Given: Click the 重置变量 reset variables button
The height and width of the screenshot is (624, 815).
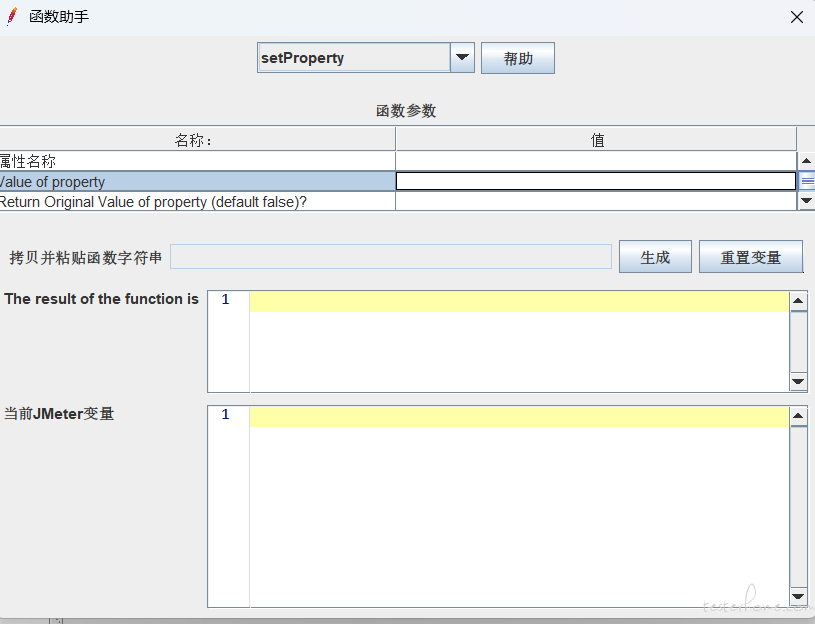Looking at the screenshot, I should click(x=750, y=257).
